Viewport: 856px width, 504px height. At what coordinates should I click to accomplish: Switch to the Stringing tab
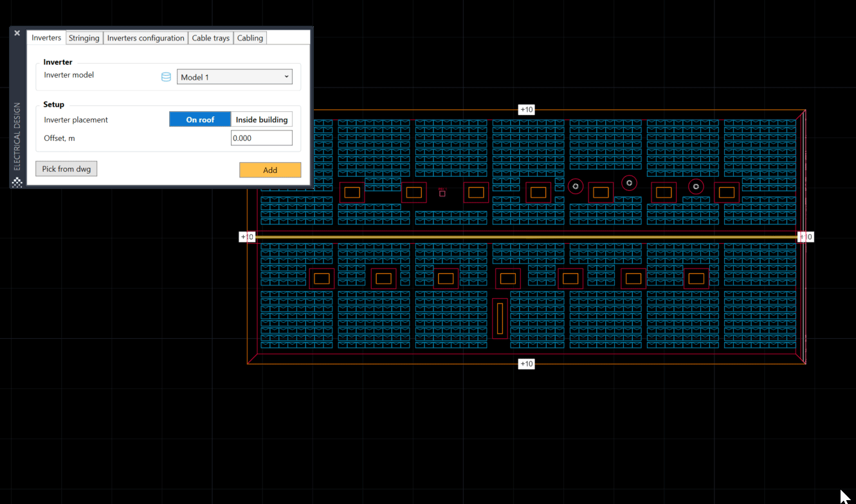pyautogui.click(x=84, y=38)
